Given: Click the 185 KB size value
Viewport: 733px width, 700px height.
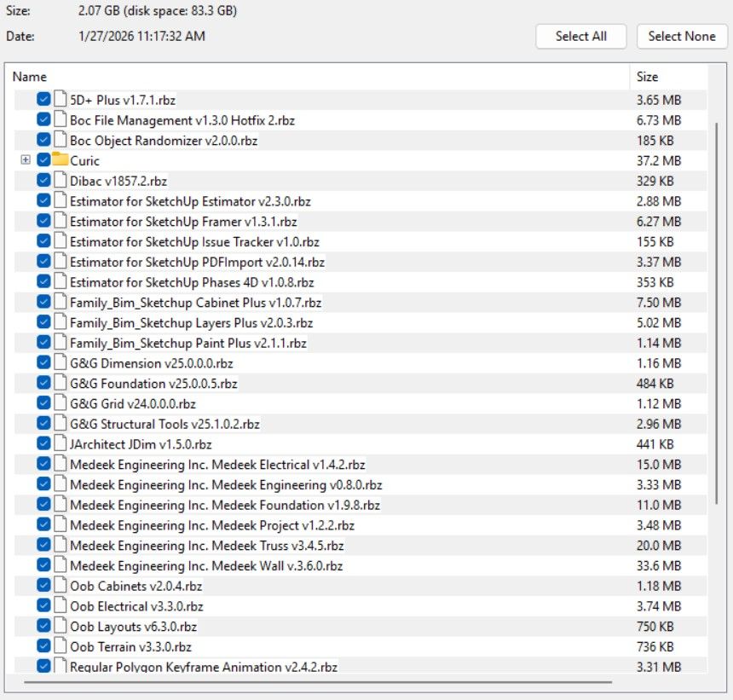Looking at the screenshot, I should point(655,141).
